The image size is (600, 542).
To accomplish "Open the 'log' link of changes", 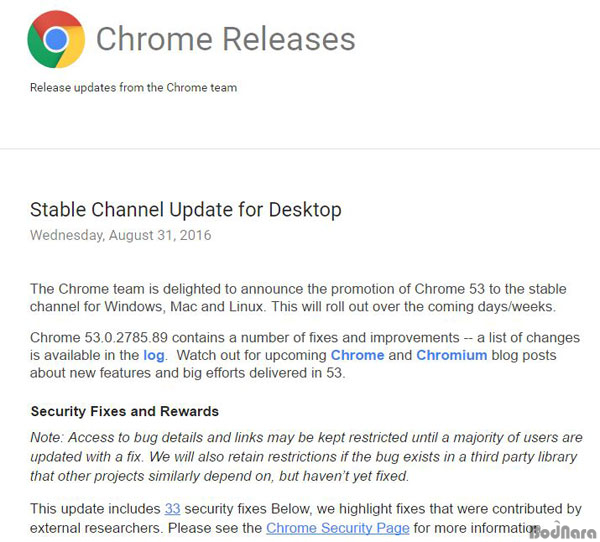I will point(154,355).
